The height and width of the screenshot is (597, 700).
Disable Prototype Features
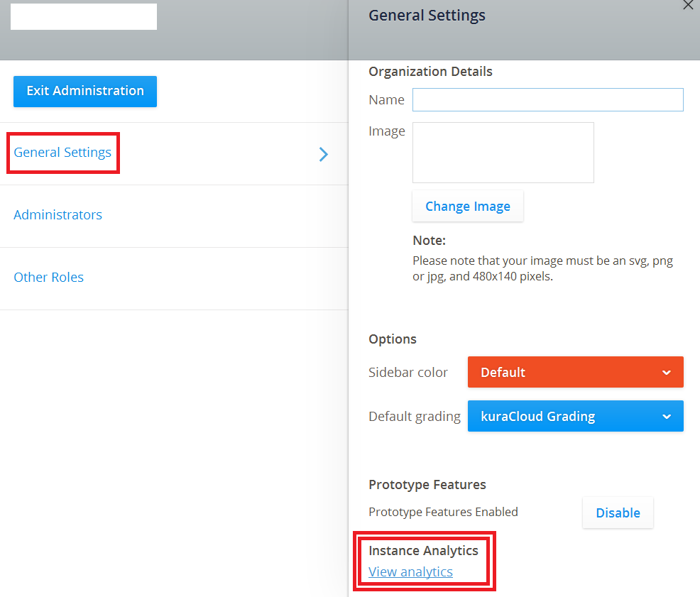coord(618,513)
